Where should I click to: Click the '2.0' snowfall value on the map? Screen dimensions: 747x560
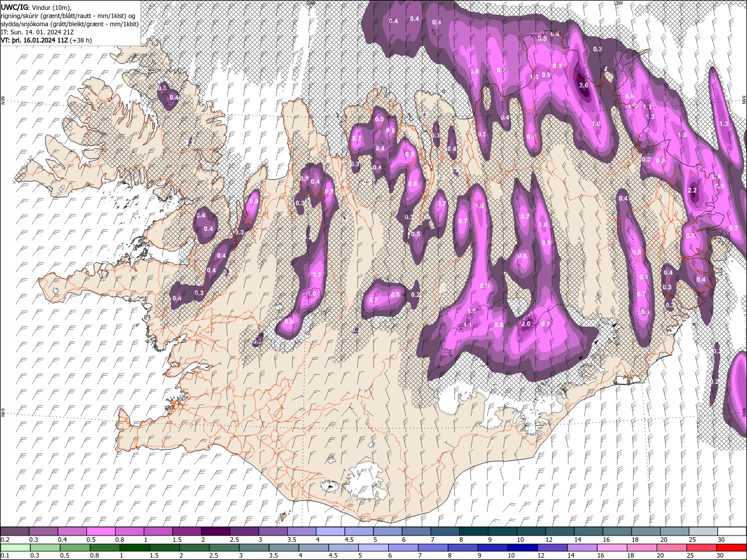click(x=526, y=324)
